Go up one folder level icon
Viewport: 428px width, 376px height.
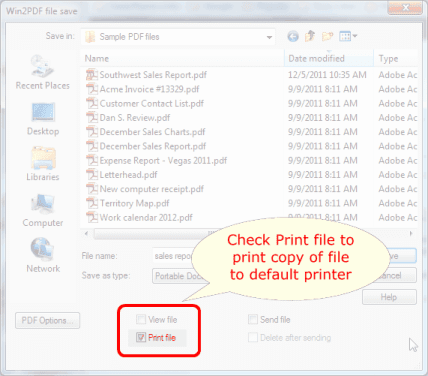click(x=310, y=36)
